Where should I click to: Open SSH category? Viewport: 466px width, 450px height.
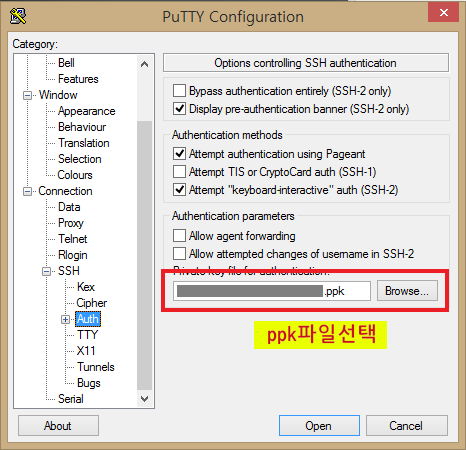click(69, 271)
